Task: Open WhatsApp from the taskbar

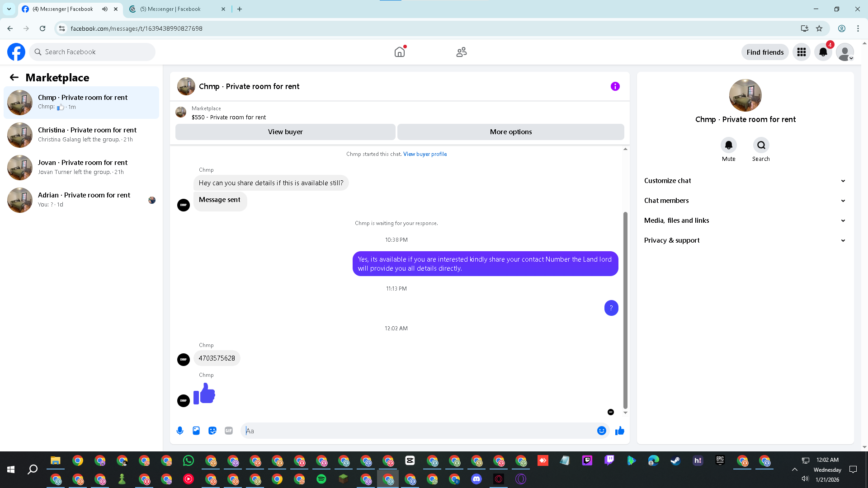Action: pyautogui.click(x=189, y=460)
